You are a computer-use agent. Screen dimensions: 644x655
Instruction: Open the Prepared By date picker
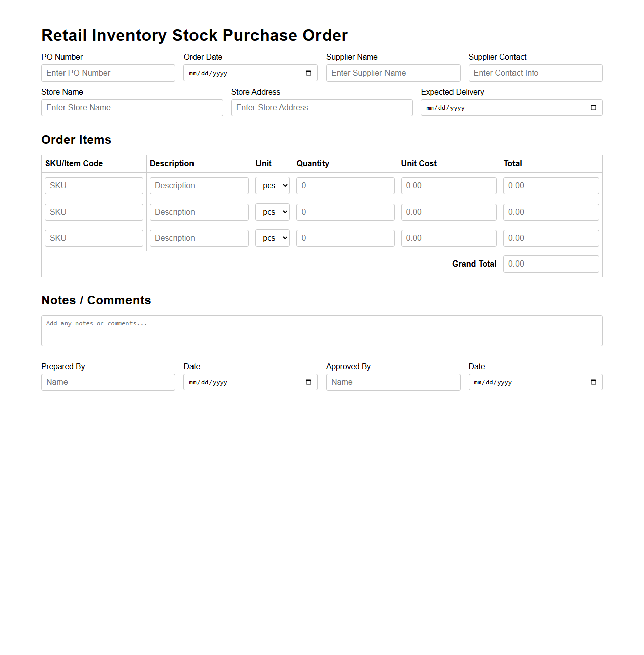[x=308, y=382]
